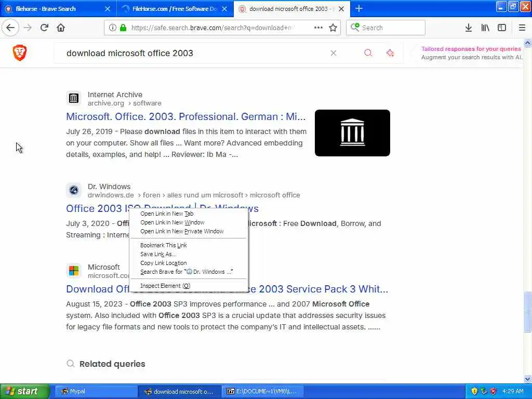
Task: Click the system clock 4:29 AM
Action: coord(513,391)
